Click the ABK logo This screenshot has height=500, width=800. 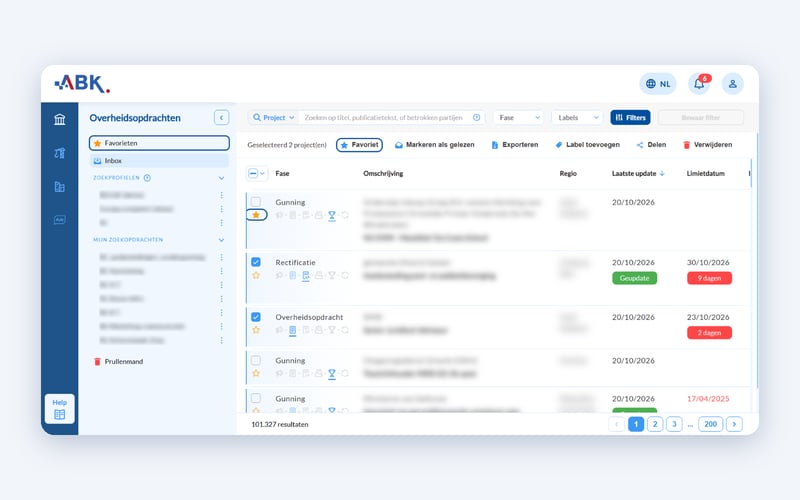[82, 84]
